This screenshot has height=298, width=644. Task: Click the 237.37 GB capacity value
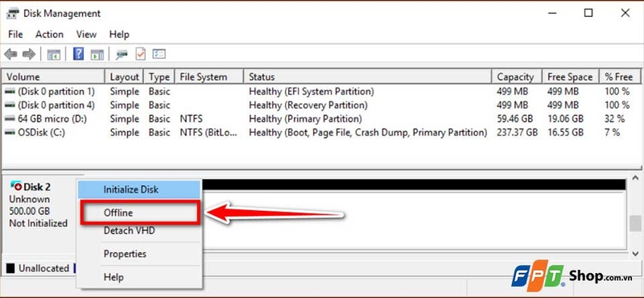click(517, 133)
